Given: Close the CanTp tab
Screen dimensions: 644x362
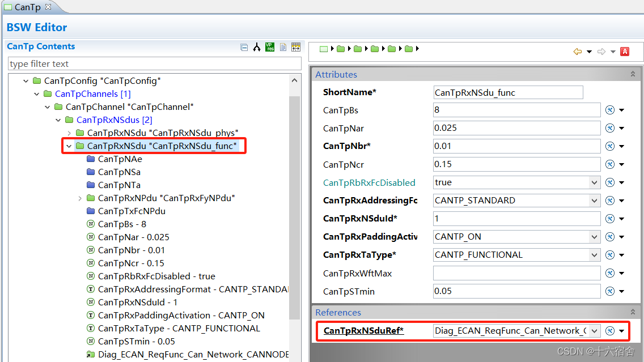Looking at the screenshot, I should point(48,7).
